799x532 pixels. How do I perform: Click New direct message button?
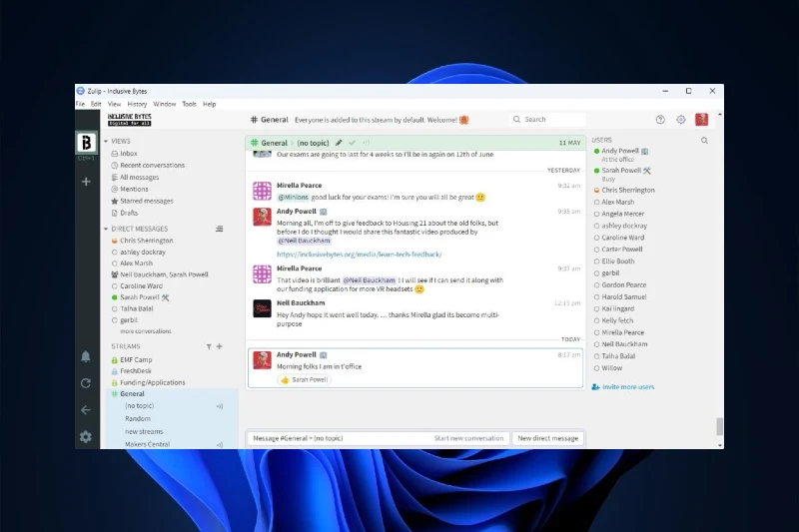(x=547, y=438)
